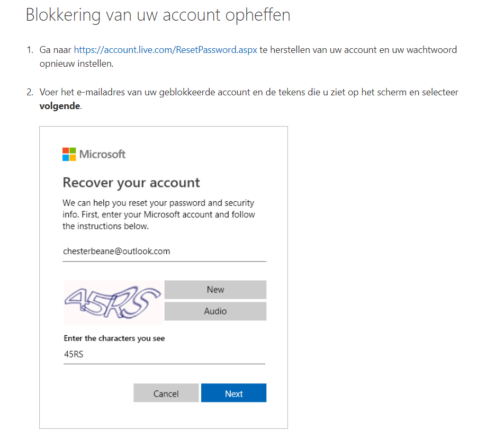The image size is (477, 448).
Task: Click the list number 2 marker
Action: 30,92
